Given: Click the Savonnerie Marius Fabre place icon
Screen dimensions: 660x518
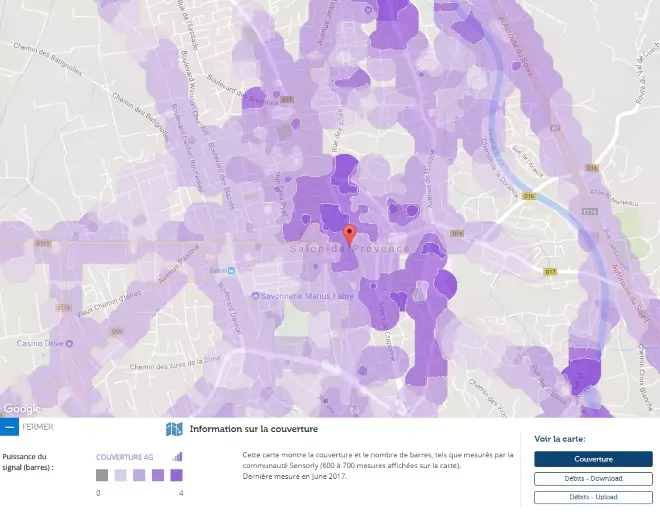Looking at the screenshot, I should (256, 296).
